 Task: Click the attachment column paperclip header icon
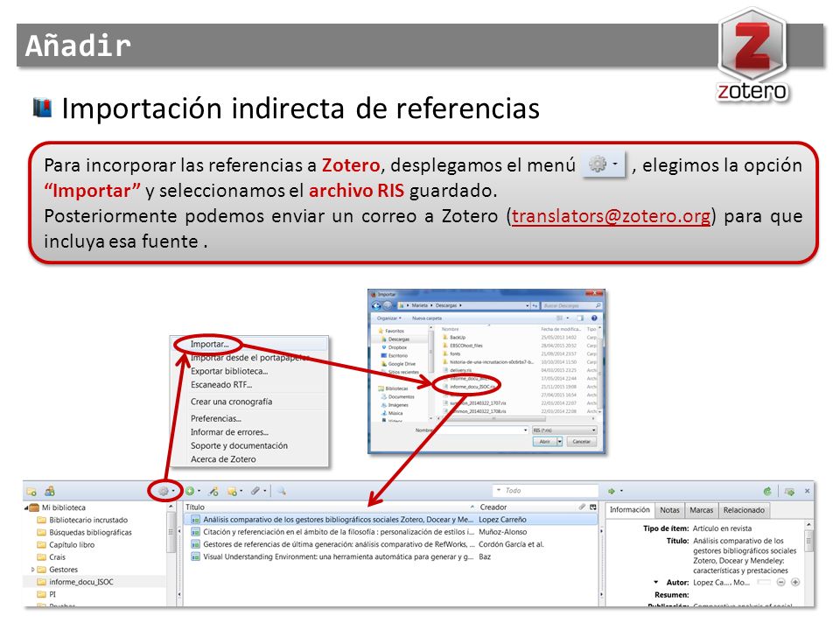[x=582, y=507]
